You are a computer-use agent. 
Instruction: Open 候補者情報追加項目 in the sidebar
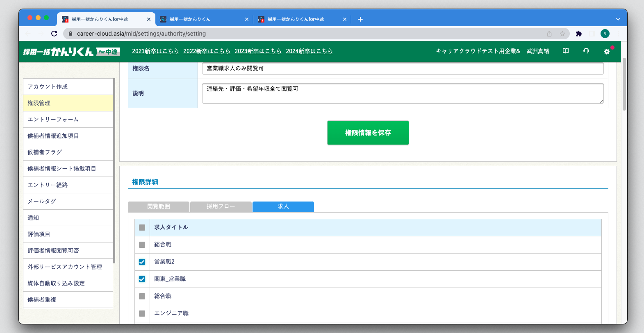pos(68,136)
